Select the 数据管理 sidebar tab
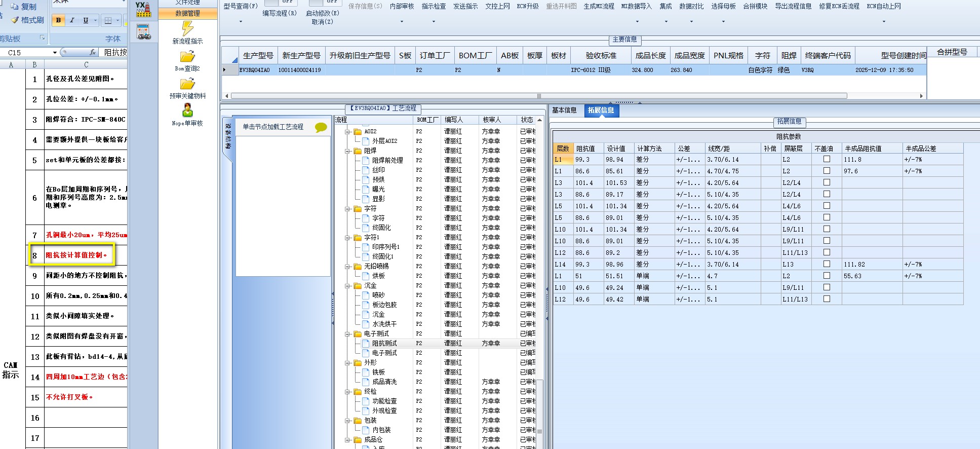Viewport: 980px width, 449px height. click(x=187, y=13)
